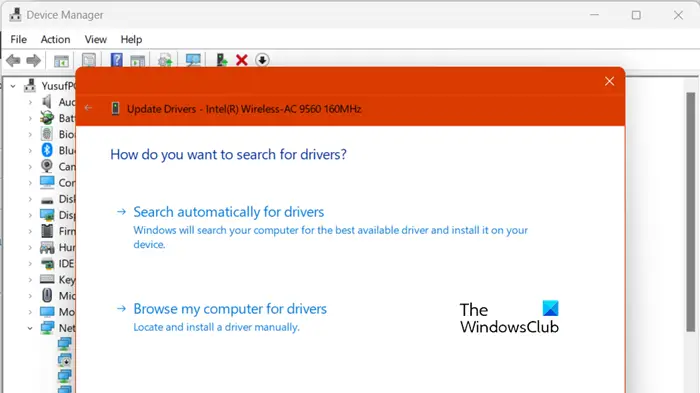700x393 pixels.
Task: Click the Enable device green arrow icon
Action: click(221, 60)
